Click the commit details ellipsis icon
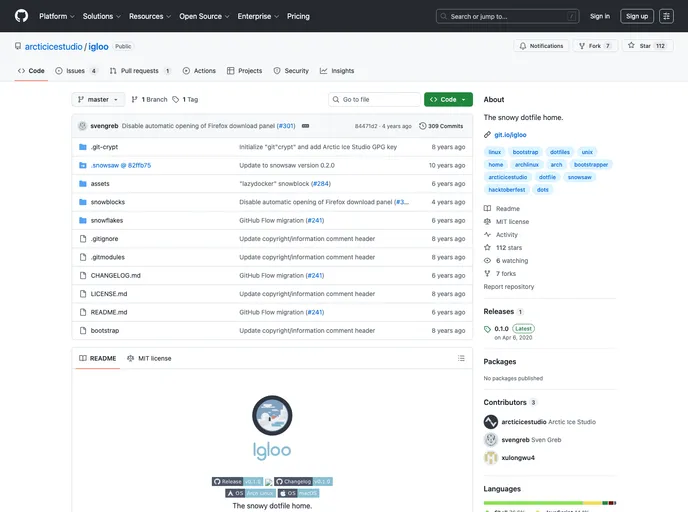The image size is (688, 512). [x=305, y=126]
